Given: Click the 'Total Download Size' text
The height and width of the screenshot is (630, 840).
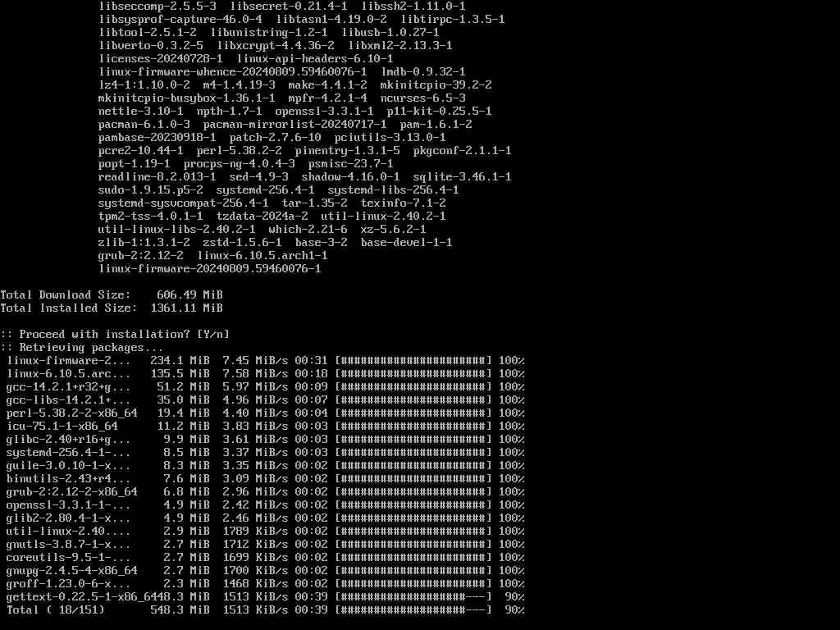Looking at the screenshot, I should coord(66,294).
